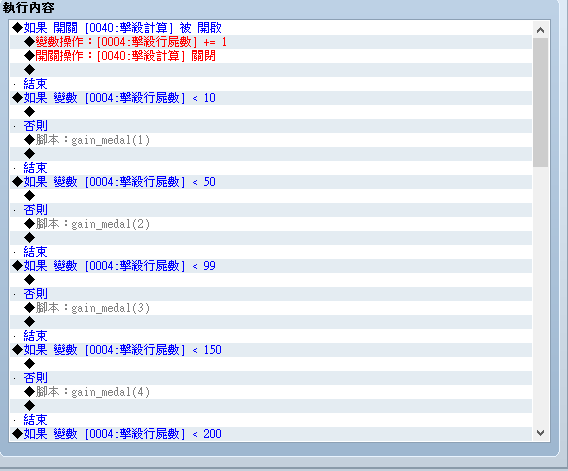The image size is (568, 471).
Task: Select the empty diamond line under the < 50 condition
Action: pos(271,196)
